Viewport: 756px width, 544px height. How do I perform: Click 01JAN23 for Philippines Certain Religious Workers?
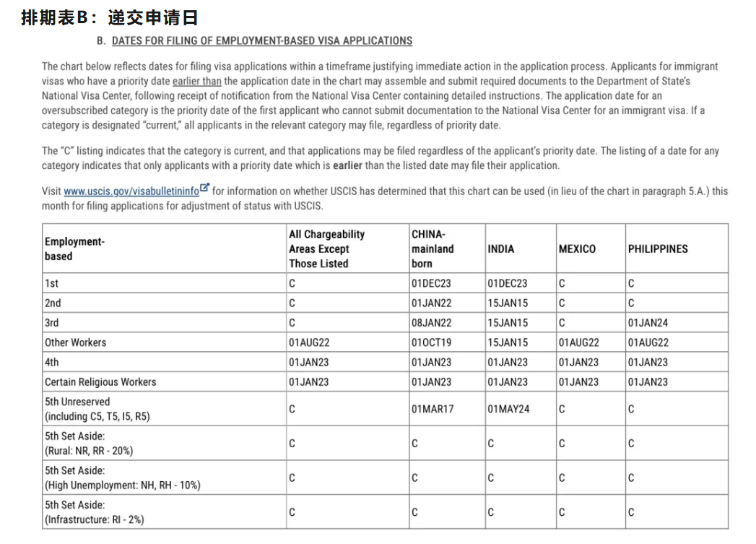point(648,382)
